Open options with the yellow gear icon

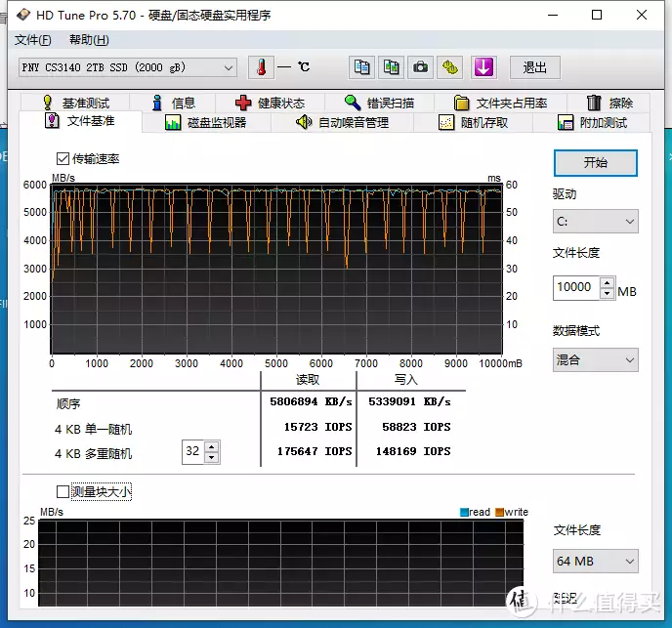point(449,67)
